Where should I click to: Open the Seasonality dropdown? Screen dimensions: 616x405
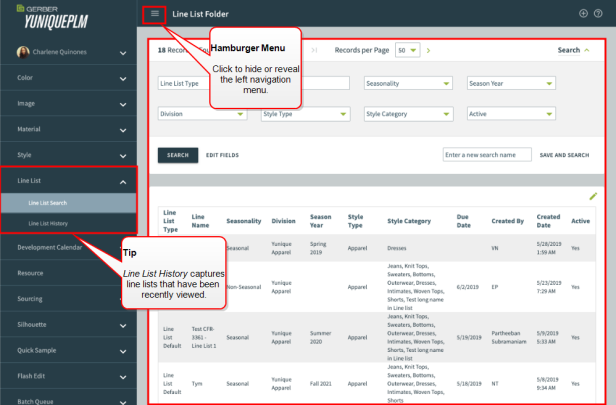(408, 83)
